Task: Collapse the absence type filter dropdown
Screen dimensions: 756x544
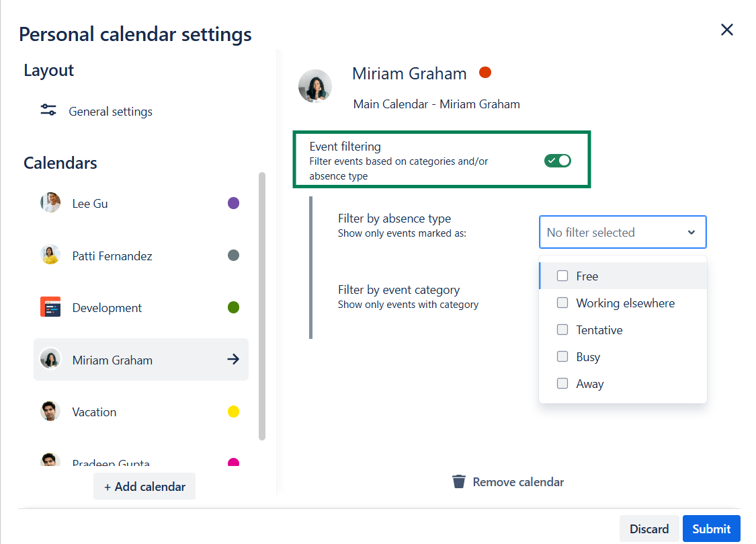Action: [691, 233]
